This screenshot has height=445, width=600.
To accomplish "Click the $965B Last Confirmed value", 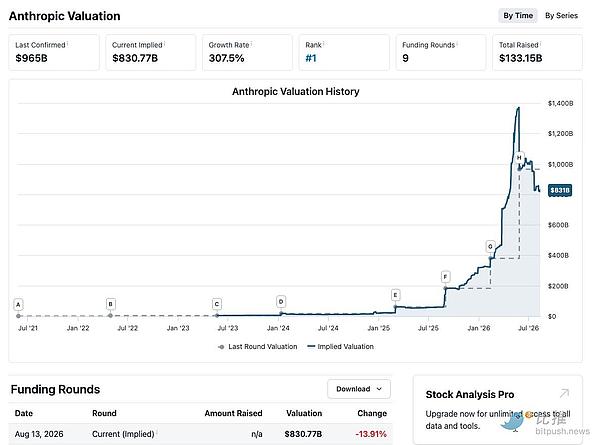I will (31, 58).
